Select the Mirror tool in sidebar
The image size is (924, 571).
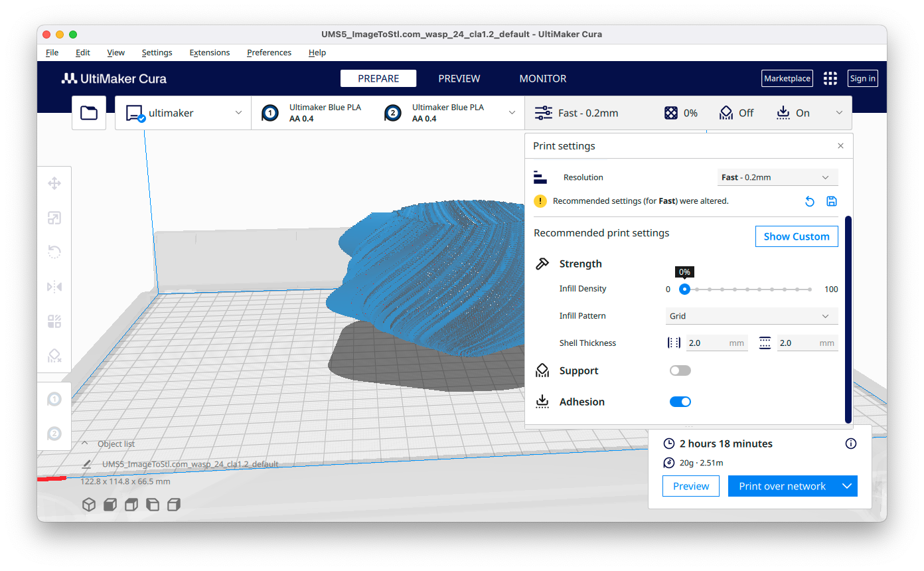click(x=54, y=287)
